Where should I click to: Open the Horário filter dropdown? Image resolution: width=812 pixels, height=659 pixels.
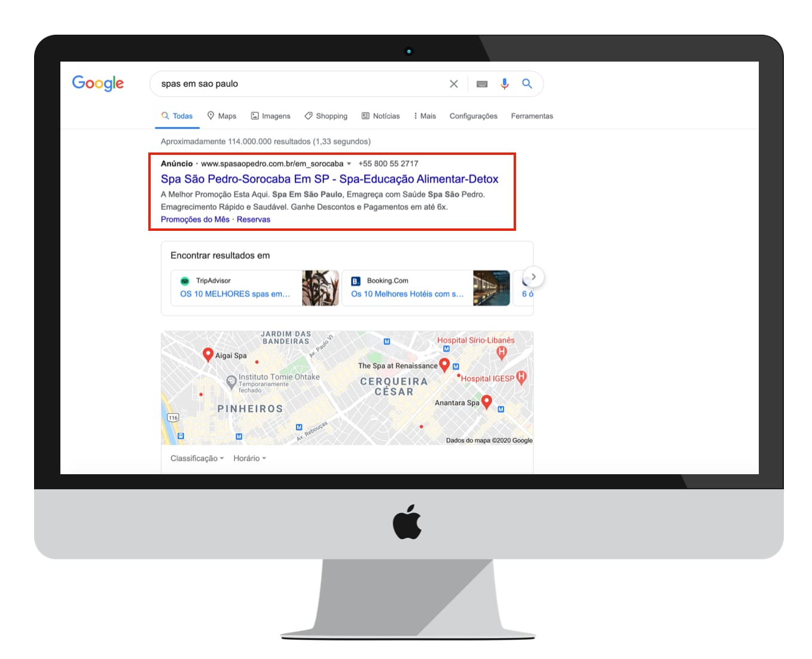click(249, 458)
